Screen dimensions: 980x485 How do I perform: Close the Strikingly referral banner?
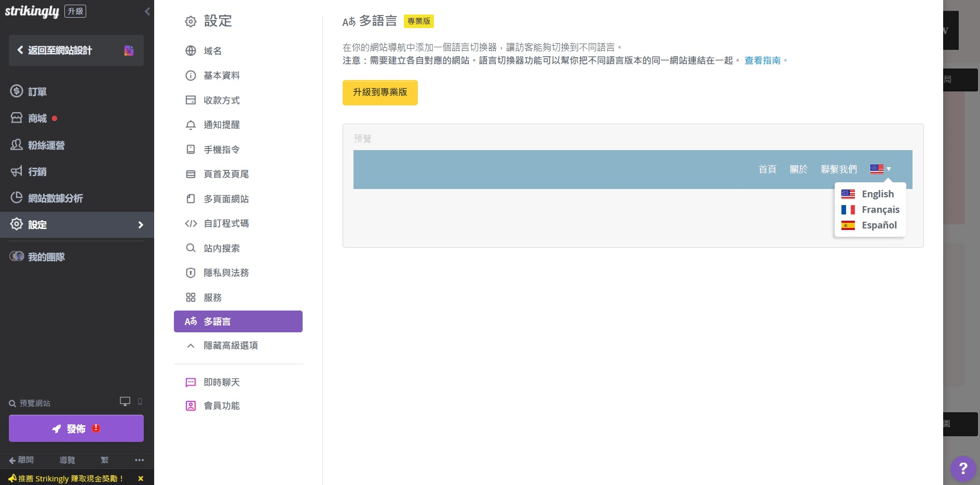(141, 478)
